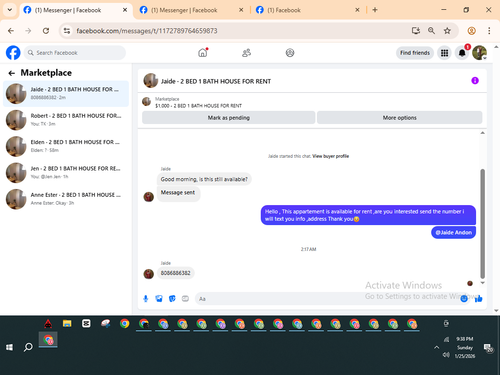The width and height of the screenshot is (500, 375).
Task: Click Mark as pending button
Action: tap(228, 118)
